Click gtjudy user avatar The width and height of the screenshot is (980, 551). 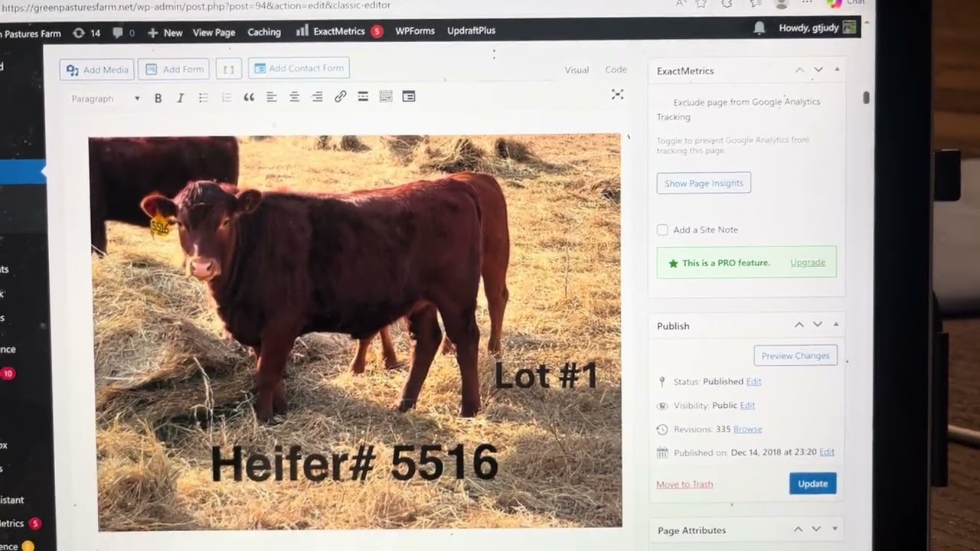[849, 28]
